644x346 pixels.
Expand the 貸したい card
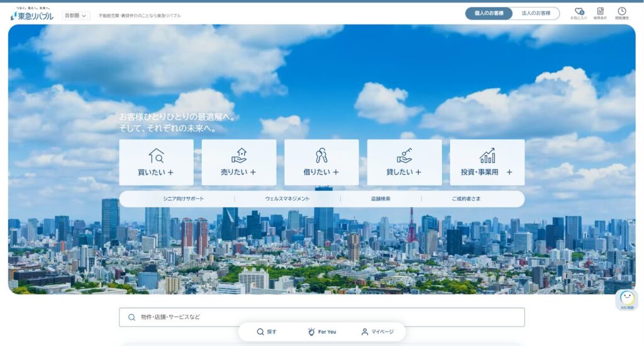click(404, 162)
